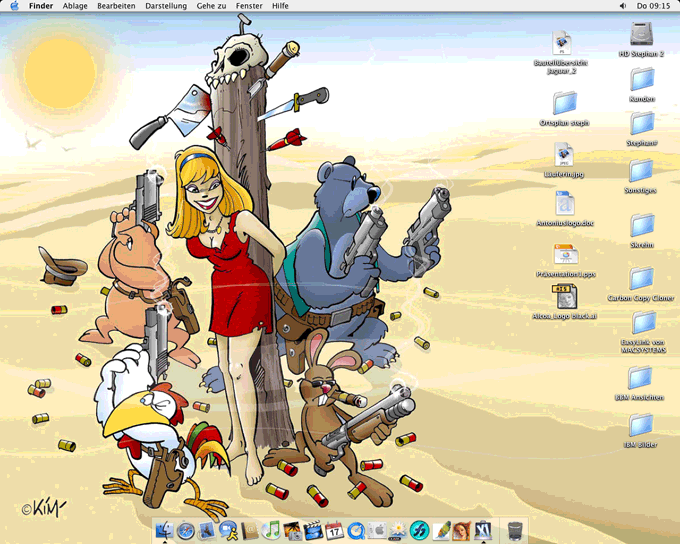Click the clock showing Do 09:15
The width and height of the screenshot is (680, 544).
point(654,6)
